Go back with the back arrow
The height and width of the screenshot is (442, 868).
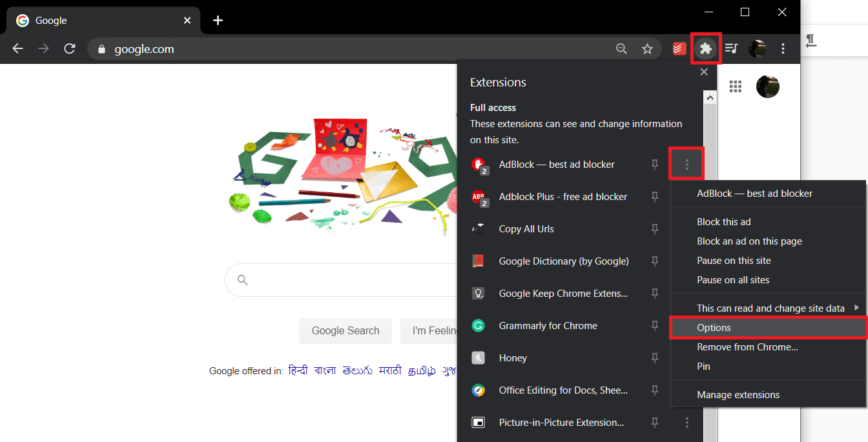tap(17, 48)
